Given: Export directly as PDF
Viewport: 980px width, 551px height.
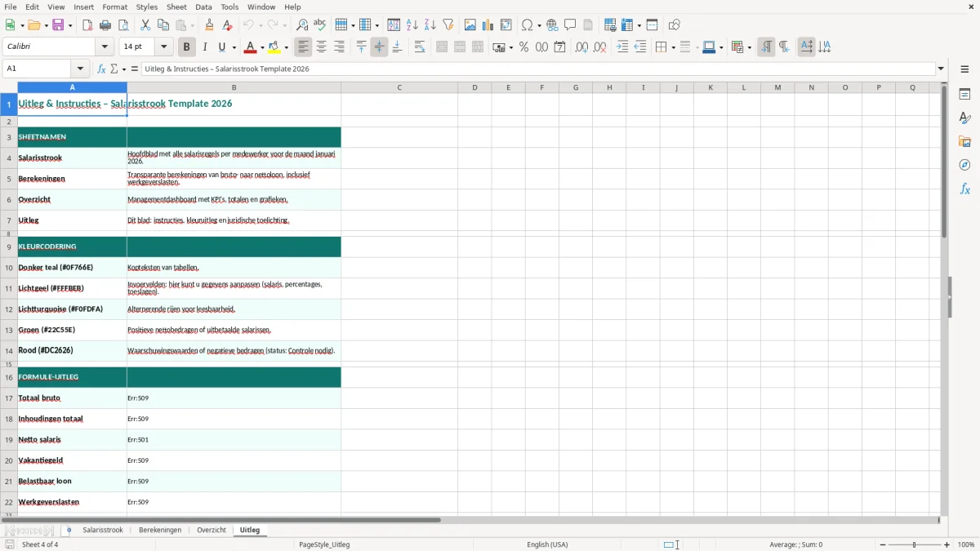Looking at the screenshot, I should coord(87,25).
